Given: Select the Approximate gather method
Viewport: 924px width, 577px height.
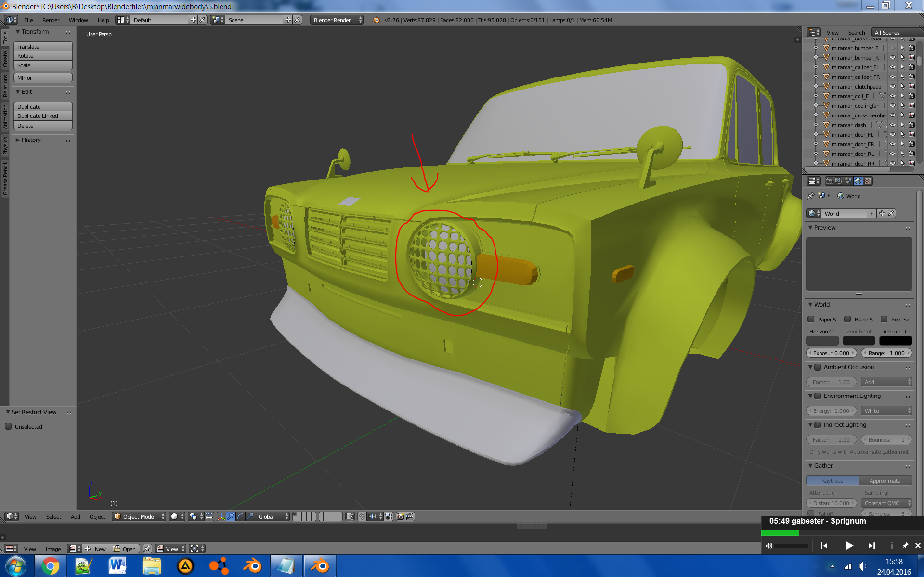Looking at the screenshot, I should 885,480.
